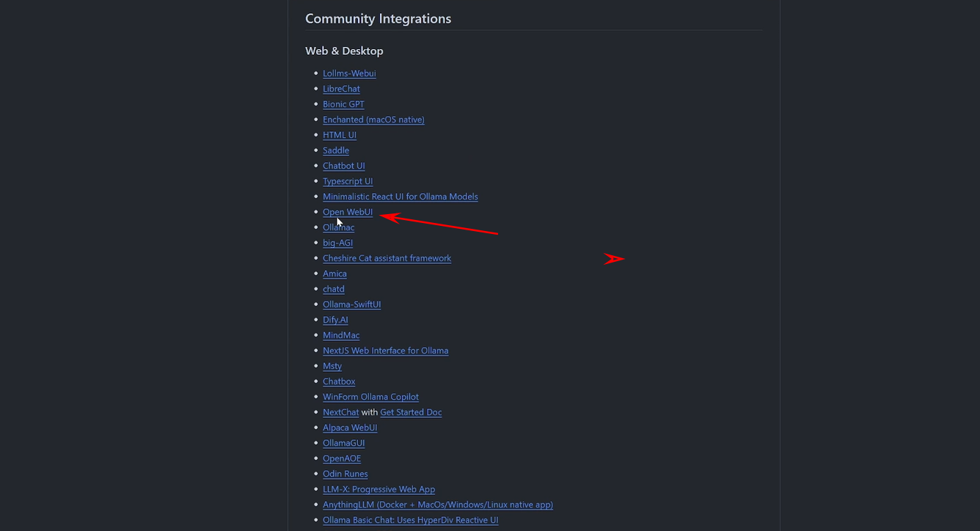Click the Amica link
The height and width of the screenshot is (531, 980).
[334, 274]
